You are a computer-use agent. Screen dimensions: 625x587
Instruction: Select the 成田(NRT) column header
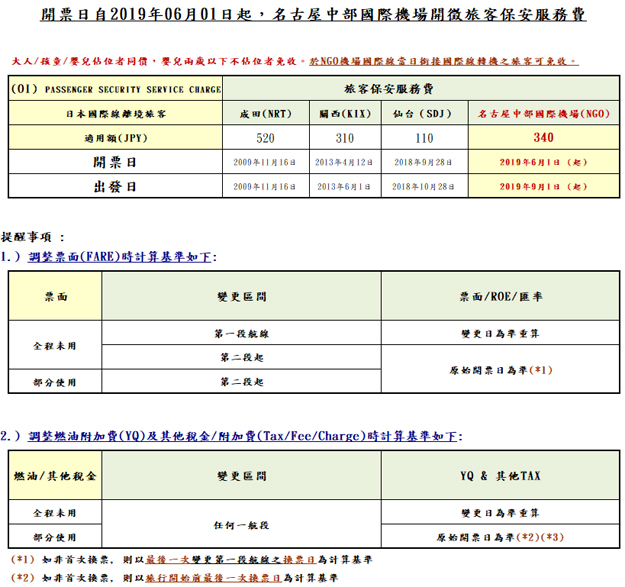[x=264, y=113]
